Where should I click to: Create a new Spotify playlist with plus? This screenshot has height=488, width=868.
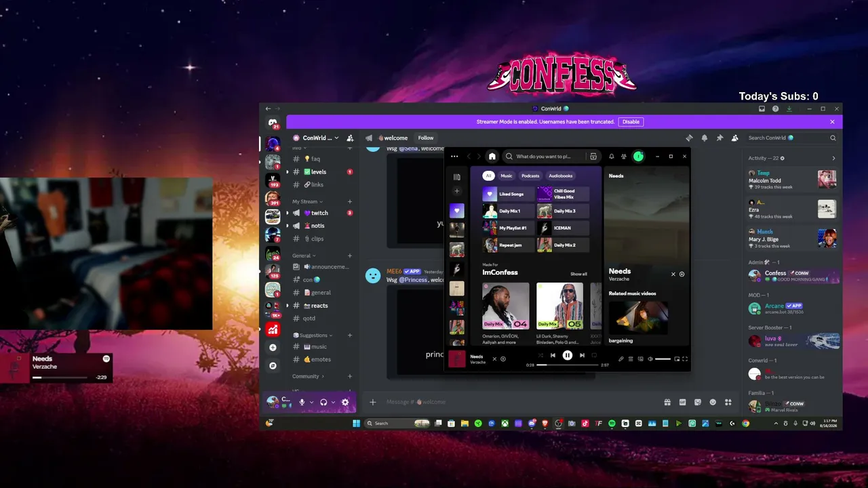(457, 191)
